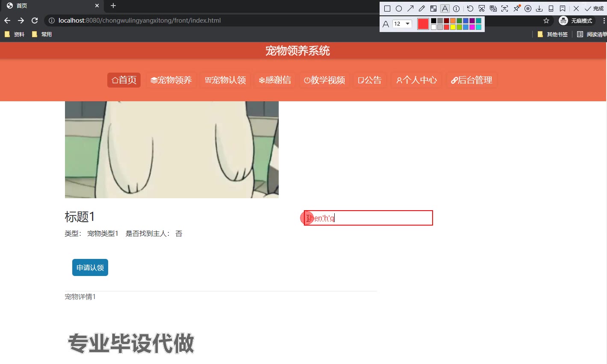Image resolution: width=607 pixels, height=364 pixels.
Task: Pick the orange color swatch
Action: (x=453, y=21)
